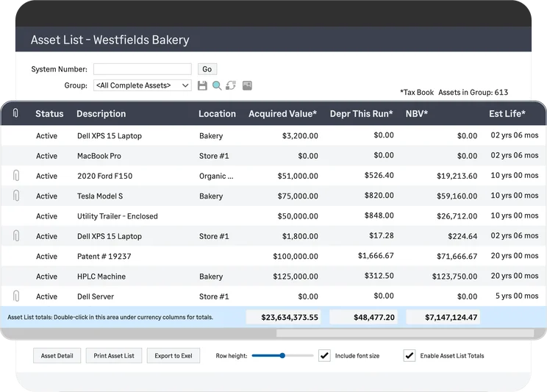
Task: Click the Export to Exel button
Action: pyautogui.click(x=174, y=356)
